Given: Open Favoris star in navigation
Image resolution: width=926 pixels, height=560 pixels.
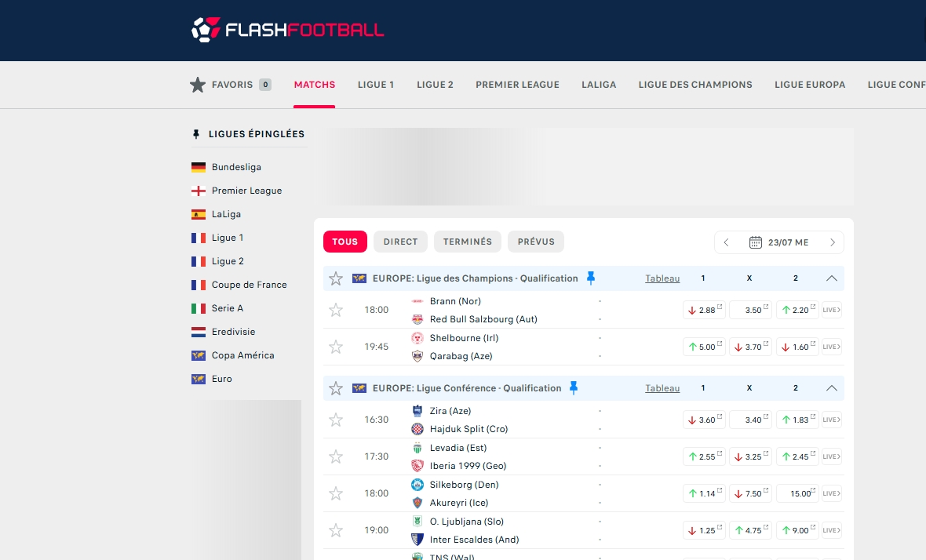Looking at the screenshot, I should tap(198, 85).
